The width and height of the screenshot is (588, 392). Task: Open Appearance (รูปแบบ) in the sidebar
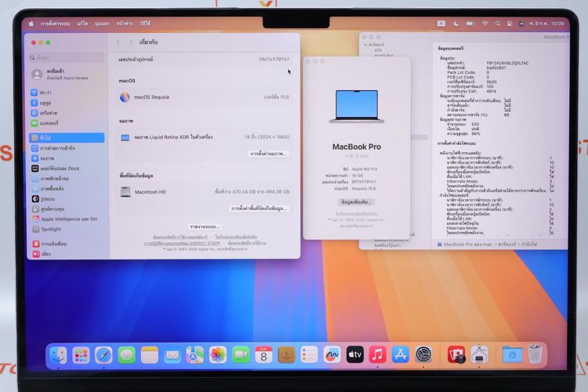pos(43,199)
